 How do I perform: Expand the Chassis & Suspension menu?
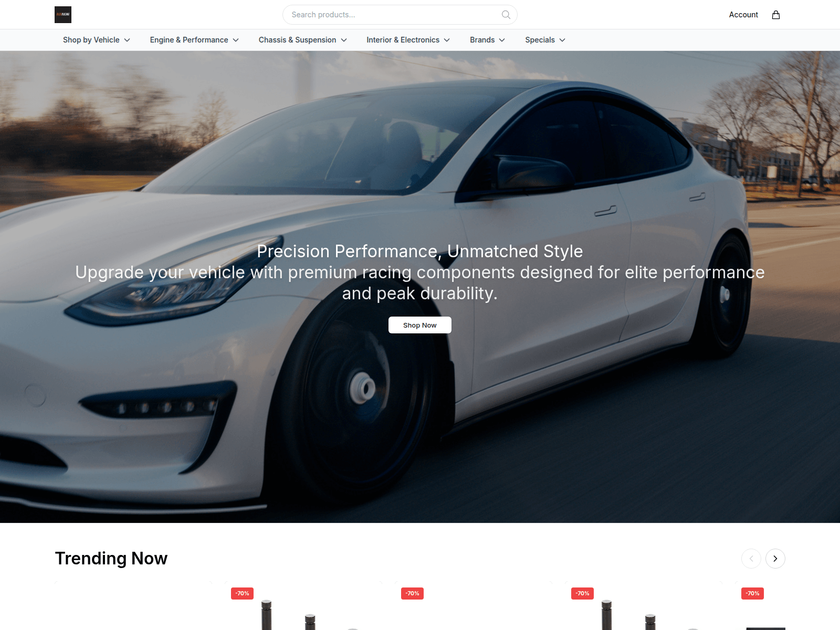[x=303, y=40]
